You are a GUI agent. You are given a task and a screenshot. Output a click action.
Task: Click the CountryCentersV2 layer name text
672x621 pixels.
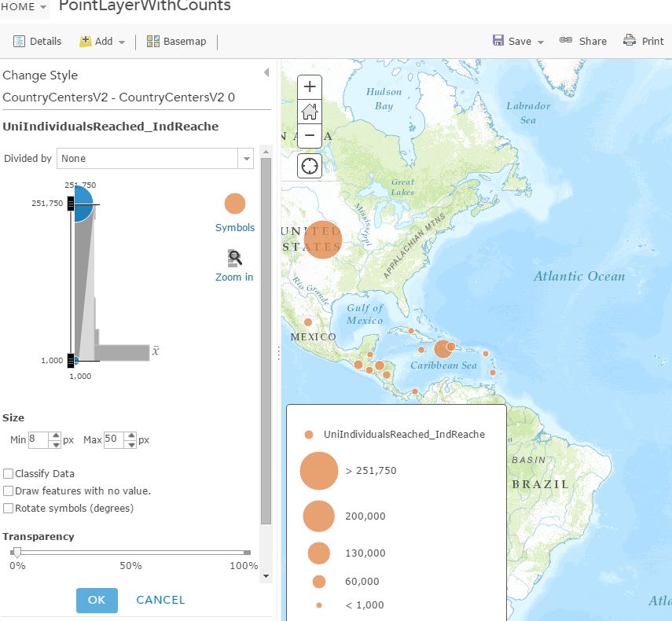click(119, 97)
